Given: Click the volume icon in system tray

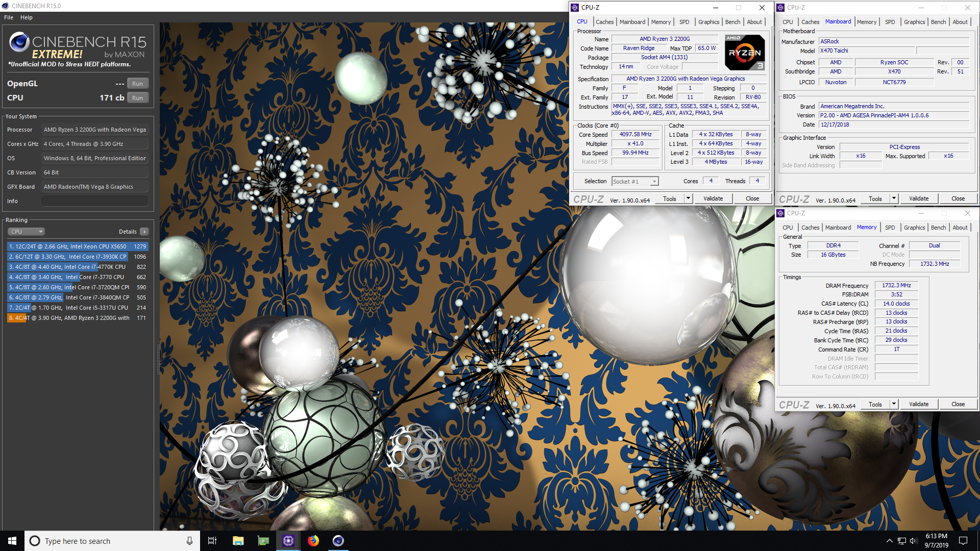Looking at the screenshot, I should [914, 541].
